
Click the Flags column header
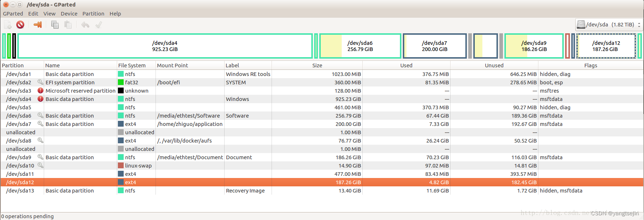tap(590, 65)
